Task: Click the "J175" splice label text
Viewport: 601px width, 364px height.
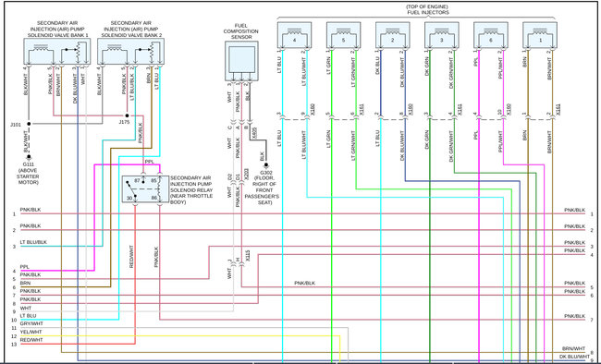Action: click(124, 122)
